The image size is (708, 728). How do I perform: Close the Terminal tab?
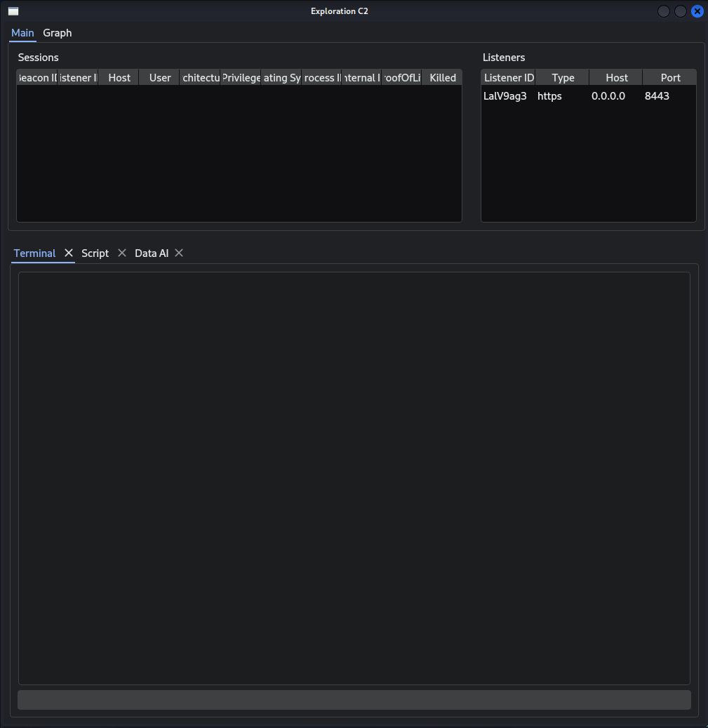(x=69, y=253)
